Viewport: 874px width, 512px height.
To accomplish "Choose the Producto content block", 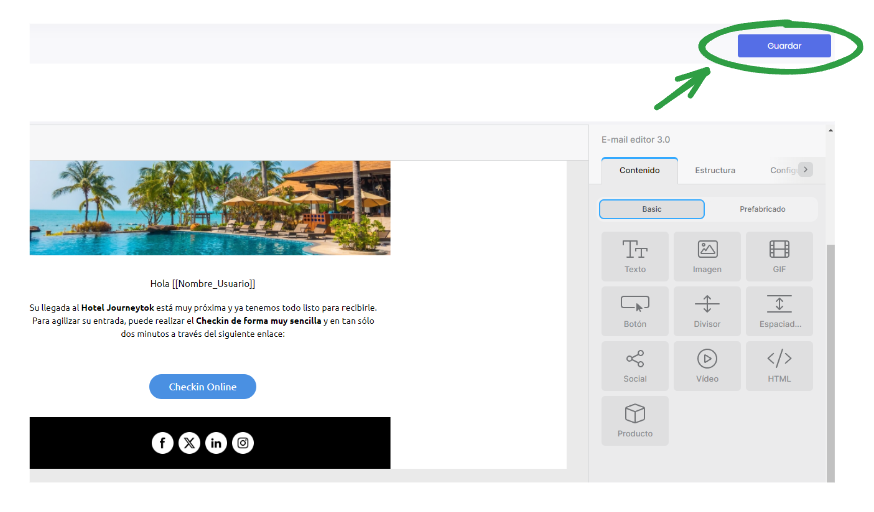I will click(635, 421).
